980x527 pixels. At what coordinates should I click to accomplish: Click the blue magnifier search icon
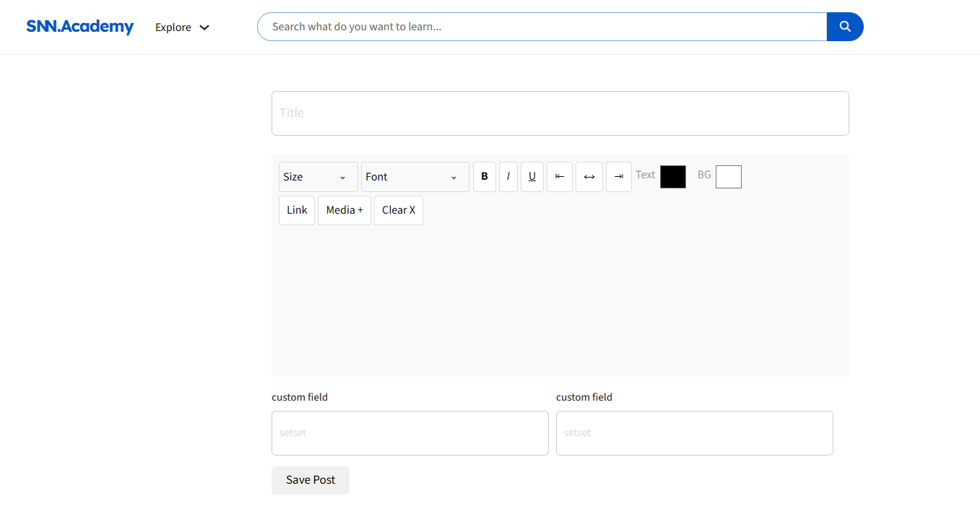[x=845, y=27]
